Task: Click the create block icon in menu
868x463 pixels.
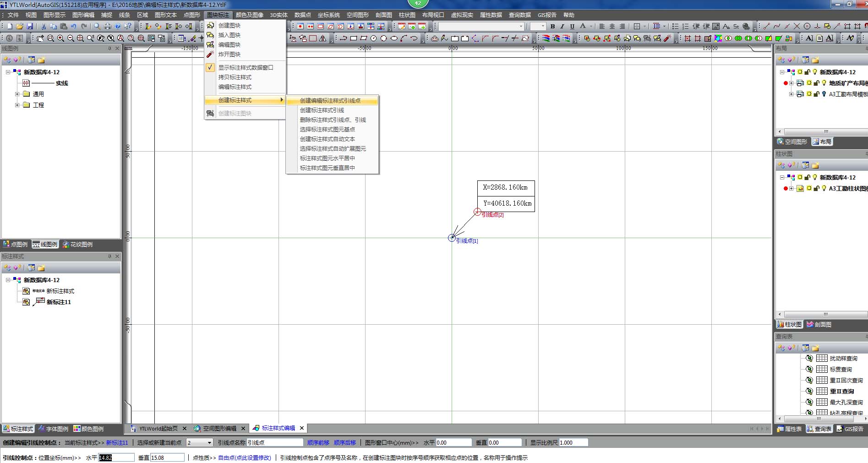Action: coord(210,26)
